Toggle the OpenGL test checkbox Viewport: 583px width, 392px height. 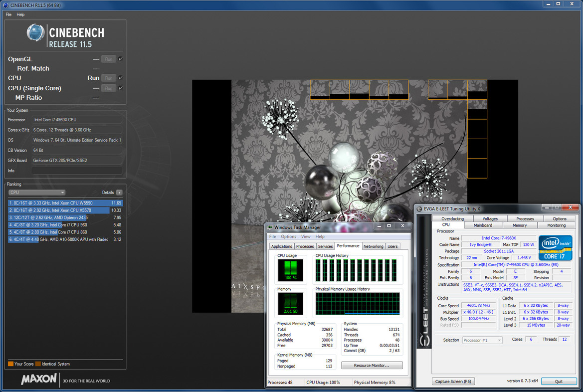pyautogui.click(x=121, y=59)
